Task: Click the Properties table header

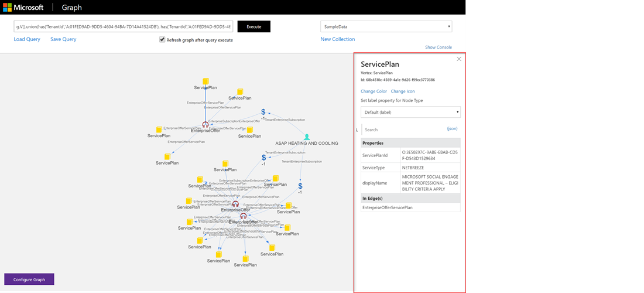Action: (411, 143)
